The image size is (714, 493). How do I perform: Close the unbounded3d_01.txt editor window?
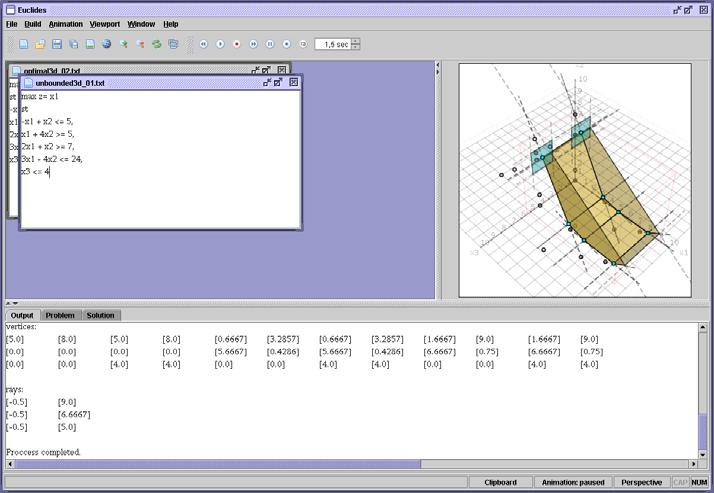tap(294, 82)
